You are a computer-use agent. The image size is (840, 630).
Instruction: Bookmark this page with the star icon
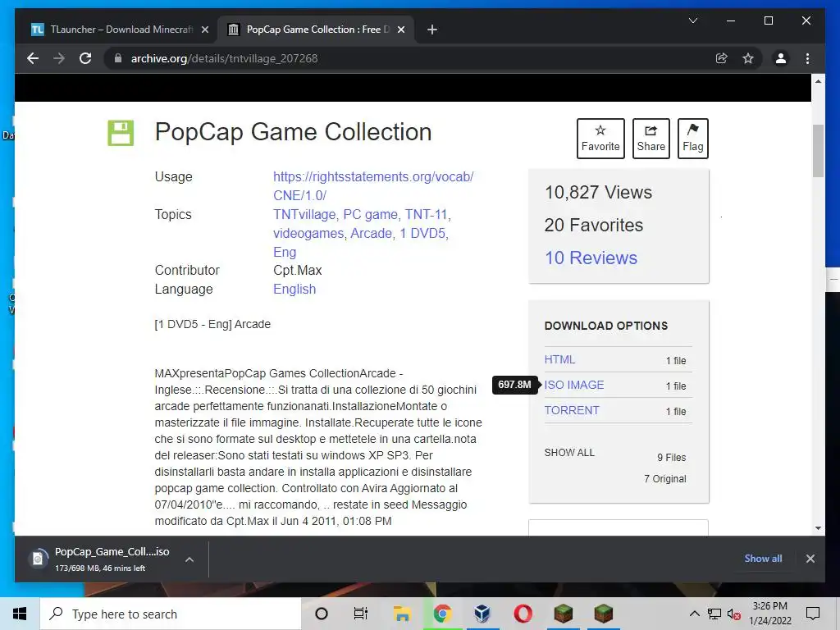748,58
